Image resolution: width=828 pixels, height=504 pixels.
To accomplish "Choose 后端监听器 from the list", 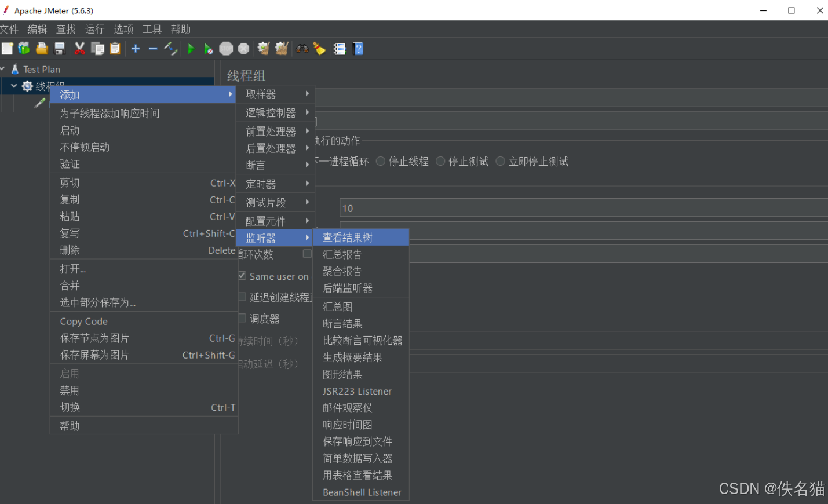I will [361, 288].
